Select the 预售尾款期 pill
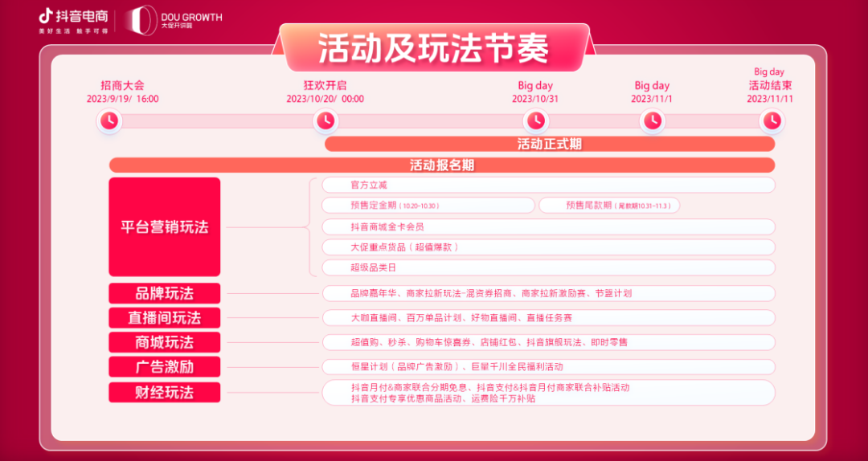This screenshot has width=868, height=461. [609, 206]
